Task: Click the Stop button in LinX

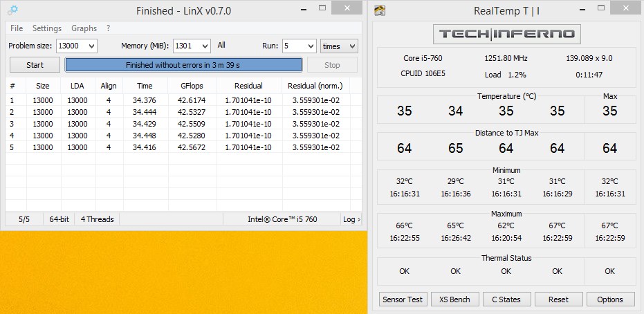Action: (332, 65)
